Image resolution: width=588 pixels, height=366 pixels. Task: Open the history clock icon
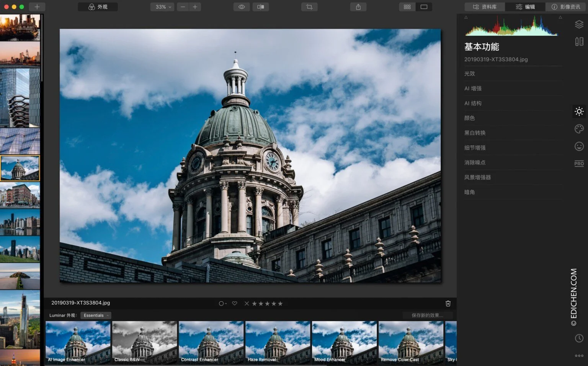(579, 338)
